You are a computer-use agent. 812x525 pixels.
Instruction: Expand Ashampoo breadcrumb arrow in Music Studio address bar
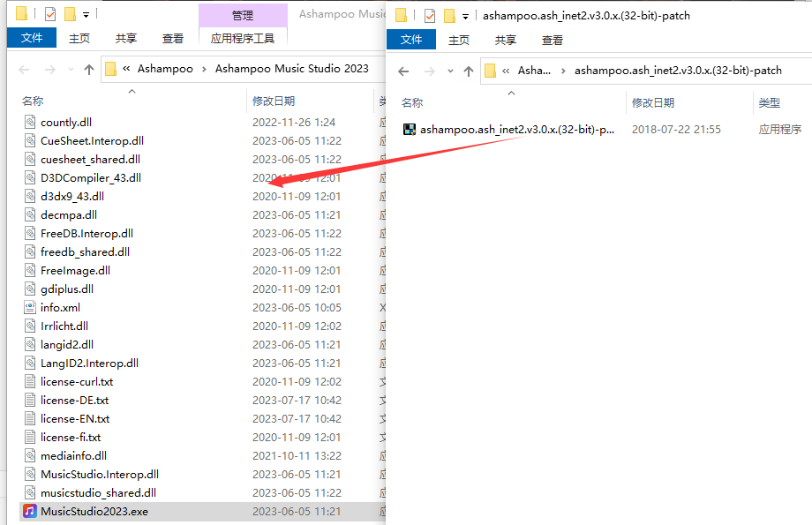[x=204, y=69]
